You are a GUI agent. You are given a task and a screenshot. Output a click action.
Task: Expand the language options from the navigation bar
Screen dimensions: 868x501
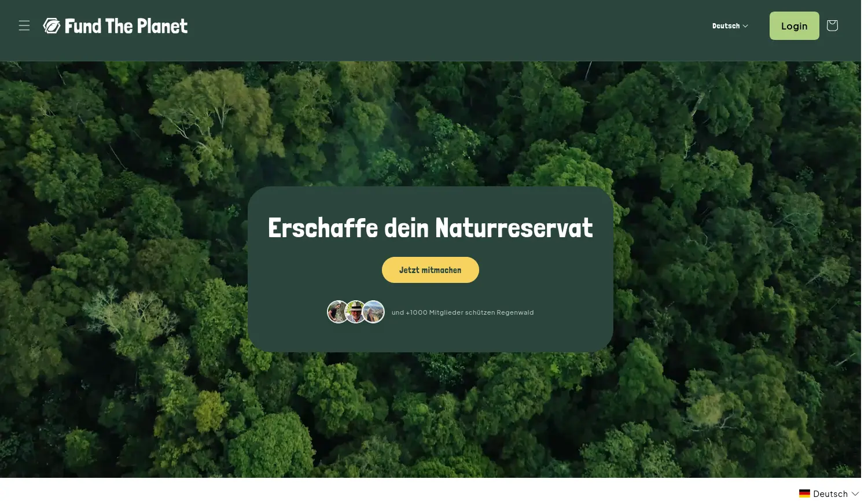click(729, 25)
